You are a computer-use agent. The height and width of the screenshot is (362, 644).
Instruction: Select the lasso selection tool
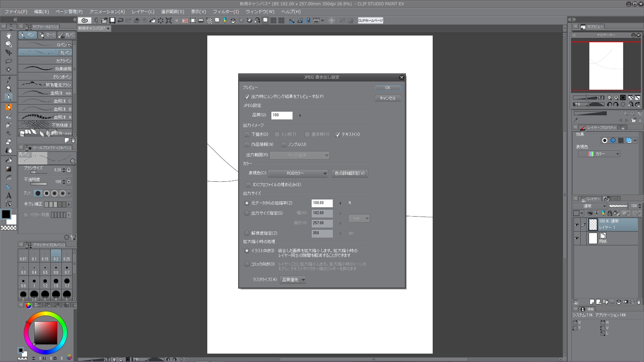click(x=9, y=61)
